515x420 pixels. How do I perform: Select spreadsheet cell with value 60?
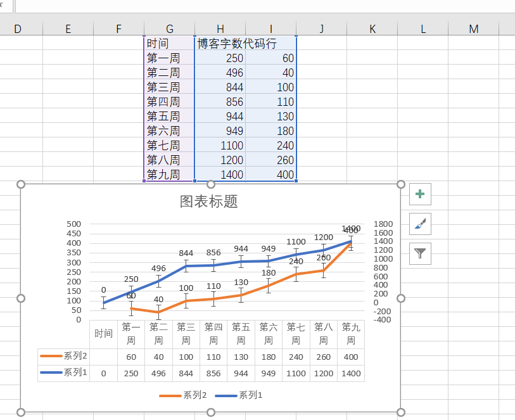(271, 58)
